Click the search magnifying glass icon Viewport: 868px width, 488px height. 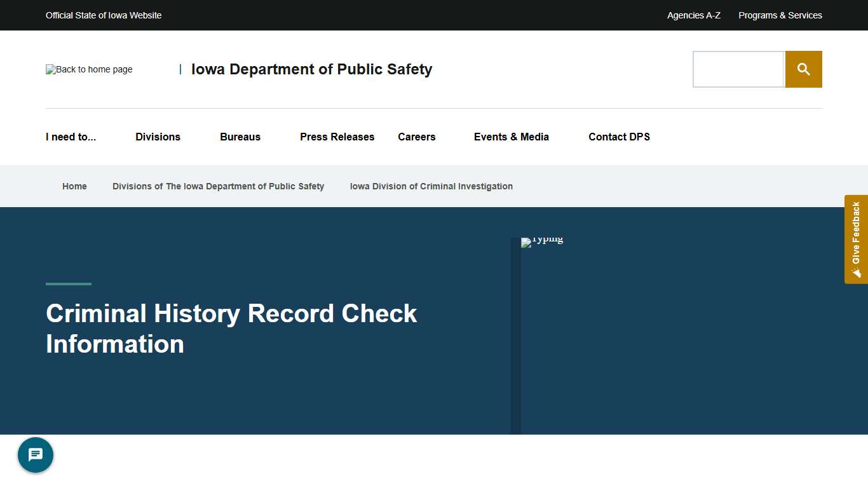[x=803, y=69]
